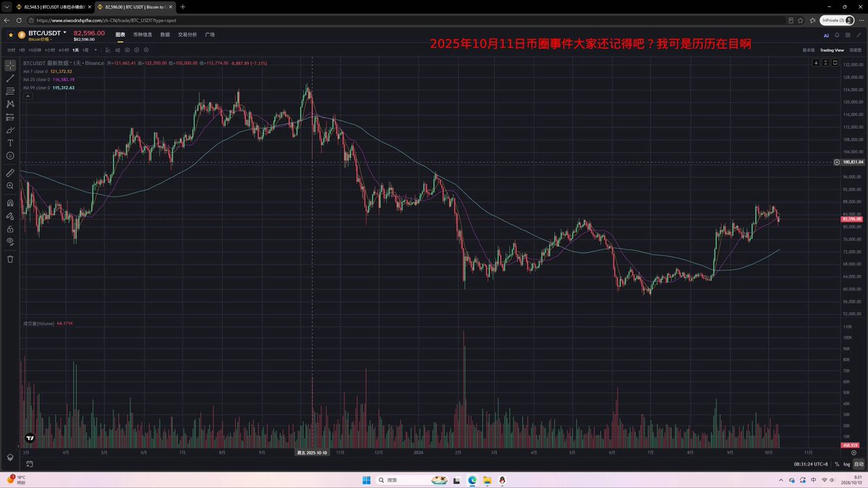The height and width of the screenshot is (488, 868).
Task: Open the 交易分析 tab
Action: click(187, 35)
